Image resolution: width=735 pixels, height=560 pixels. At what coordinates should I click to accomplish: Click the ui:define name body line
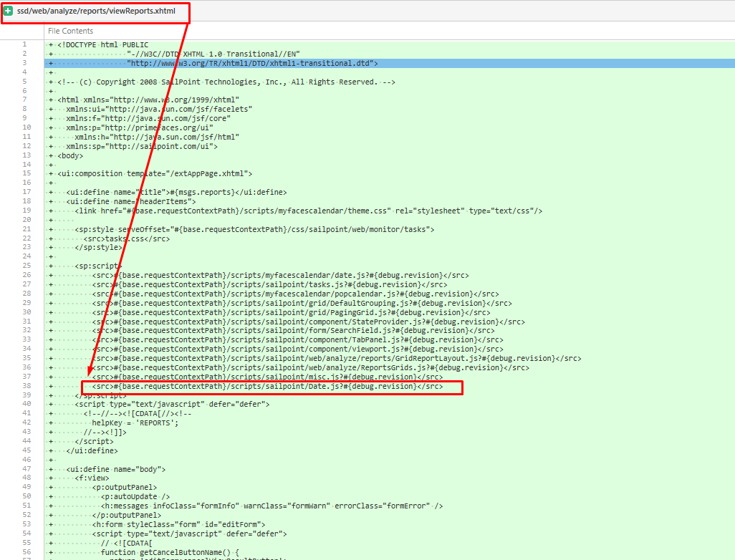tap(115, 469)
